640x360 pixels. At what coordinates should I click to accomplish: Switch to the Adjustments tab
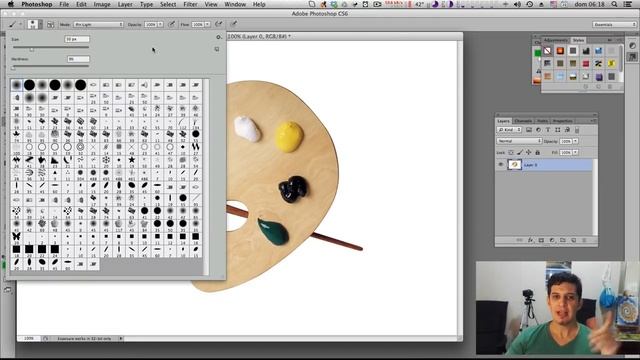click(556, 40)
